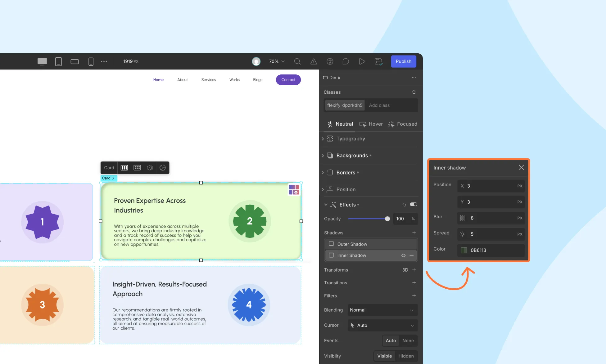606x364 pixels.
Task: Open the comments speech bubble icon
Action: [x=346, y=61]
